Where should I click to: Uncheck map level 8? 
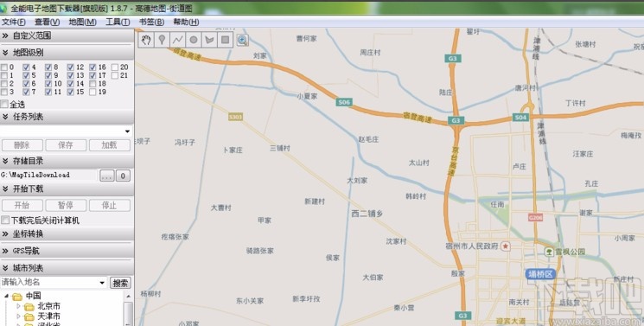coord(48,67)
